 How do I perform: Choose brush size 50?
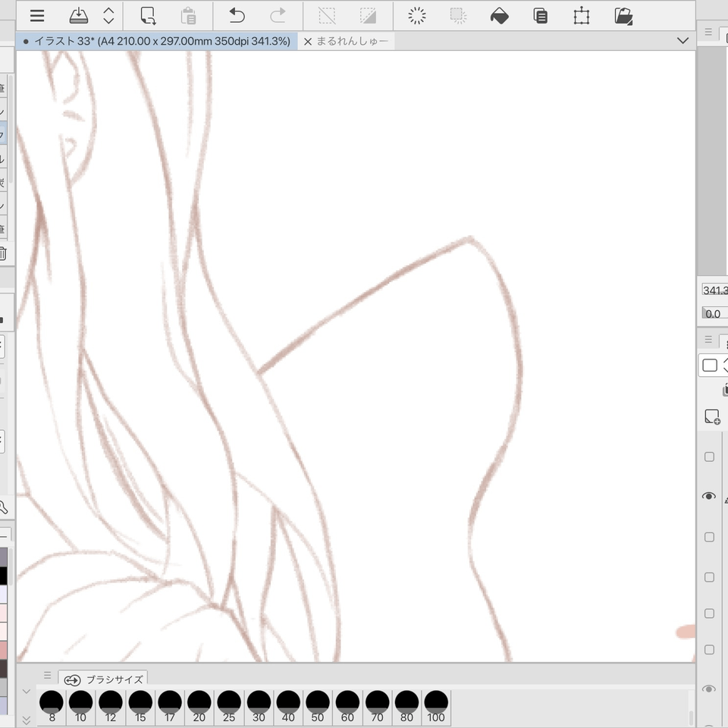[x=318, y=707]
